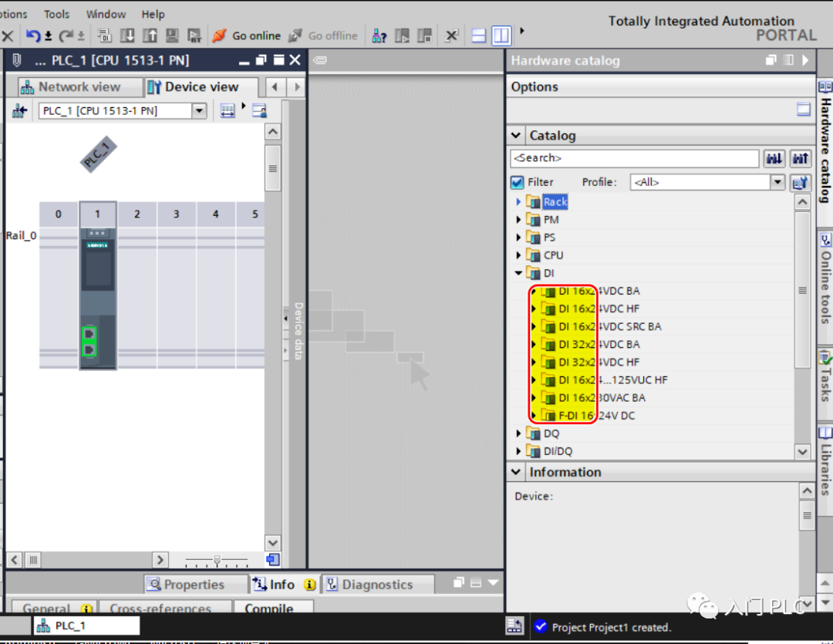Screen dimensions: 833x644
Task: Open Cross-references toolbar icon
Action: (451, 35)
